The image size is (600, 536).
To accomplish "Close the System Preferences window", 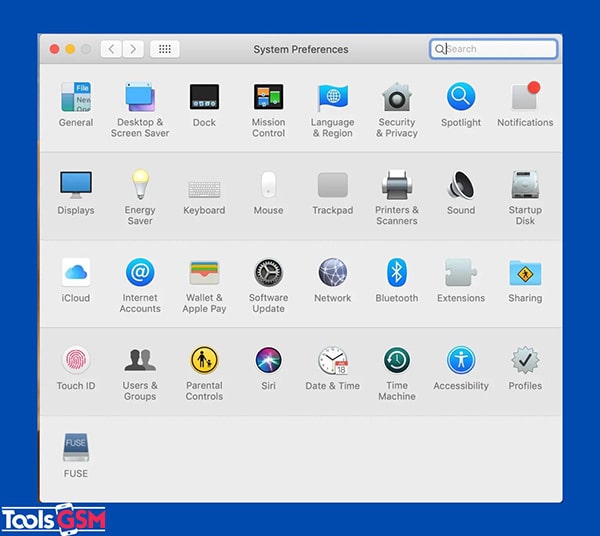I will pyautogui.click(x=54, y=49).
